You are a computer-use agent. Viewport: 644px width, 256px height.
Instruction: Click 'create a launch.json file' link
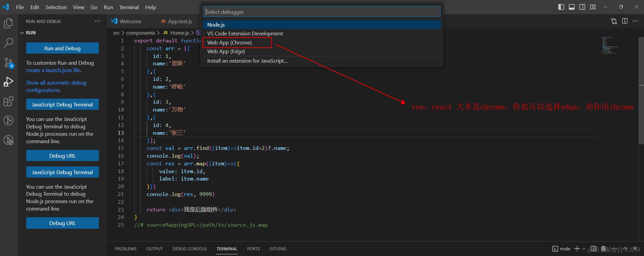53,70
